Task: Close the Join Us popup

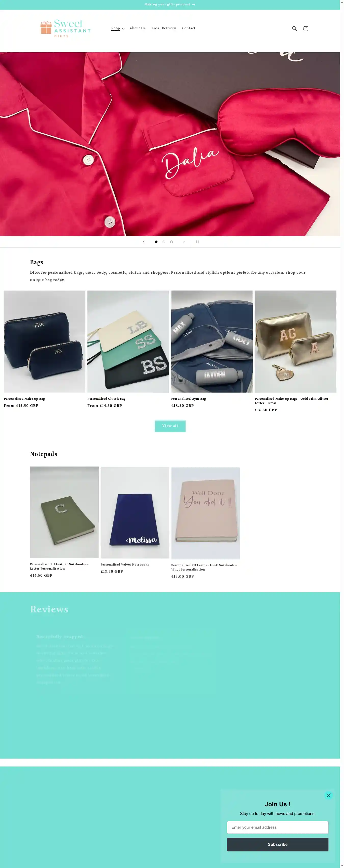Action: pos(328,795)
